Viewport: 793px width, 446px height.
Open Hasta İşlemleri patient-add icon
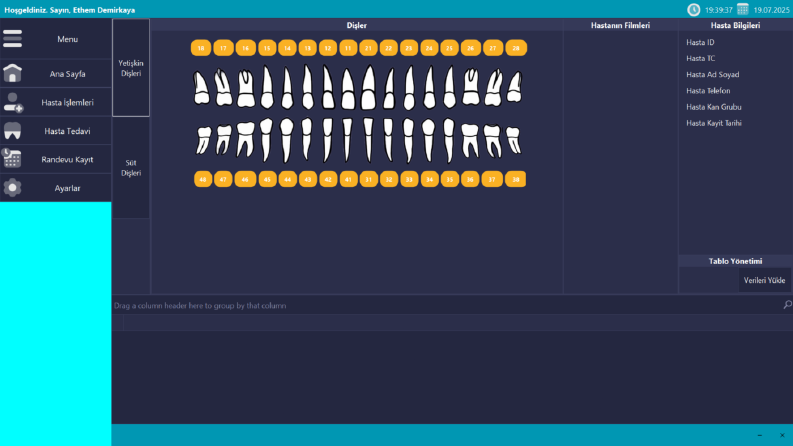pos(12,102)
